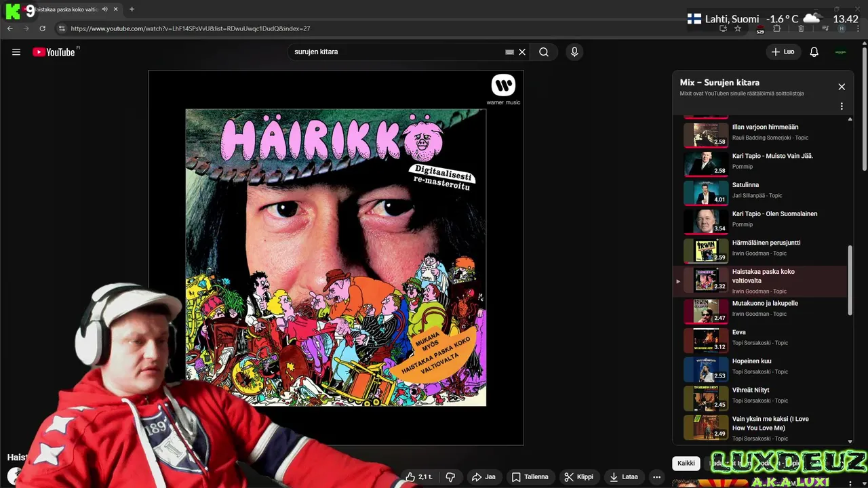Click the Irwin Goodman - Topic channel under Mutakuono

coord(759,314)
